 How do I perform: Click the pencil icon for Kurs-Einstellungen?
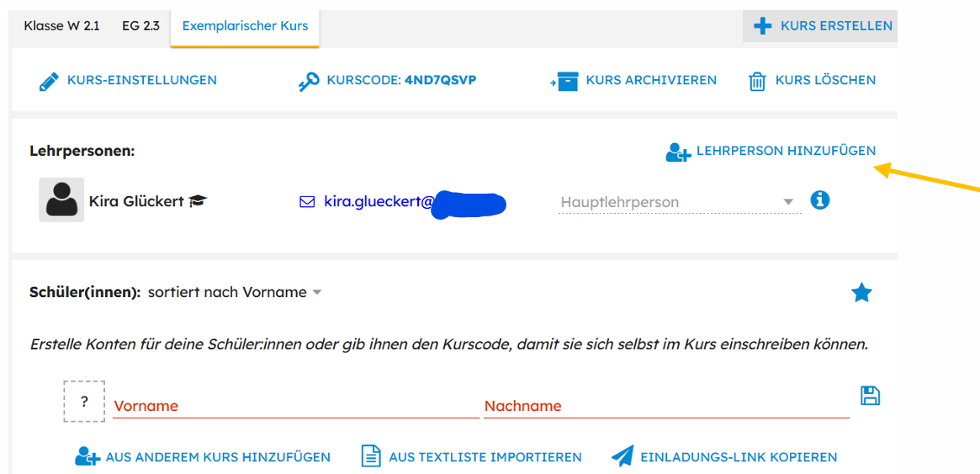click(x=49, y=82)
